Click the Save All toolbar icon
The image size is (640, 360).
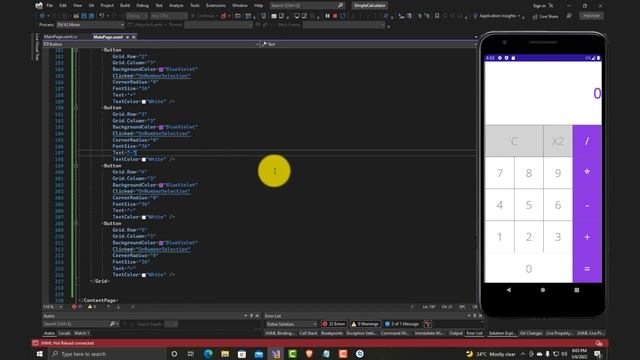coord(91,16)
